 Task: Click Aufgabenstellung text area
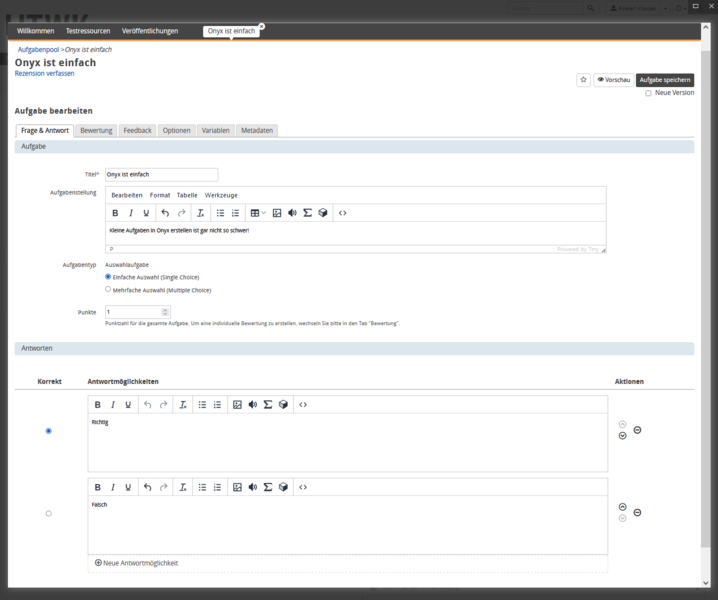[x=356, y=234]
